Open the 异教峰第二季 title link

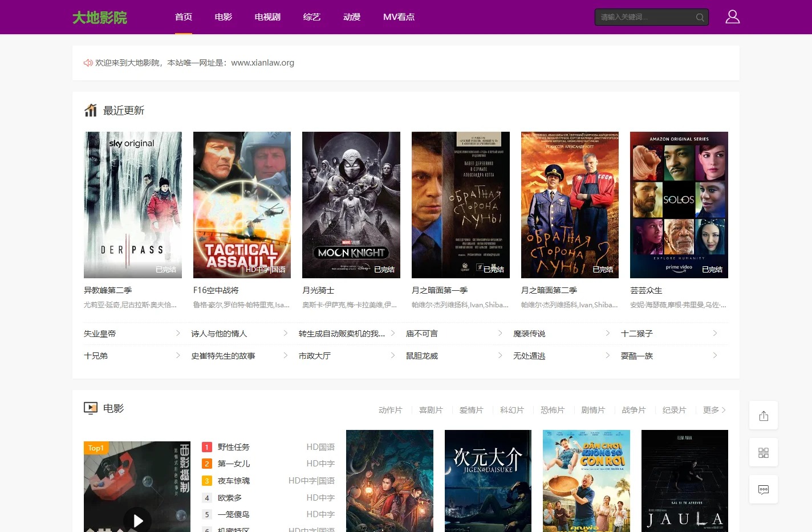coord(108,290)
